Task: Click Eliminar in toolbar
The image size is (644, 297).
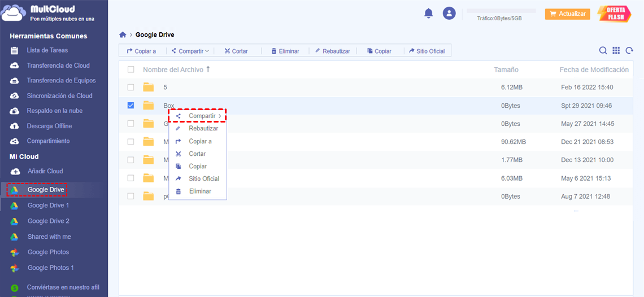Action: (x=285, y=51)
